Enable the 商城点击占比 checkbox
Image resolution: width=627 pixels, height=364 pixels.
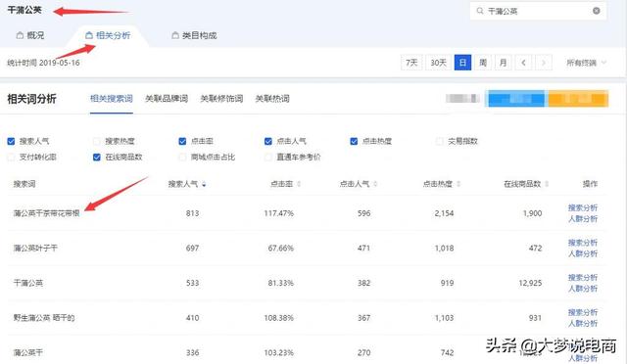[182, 157]
